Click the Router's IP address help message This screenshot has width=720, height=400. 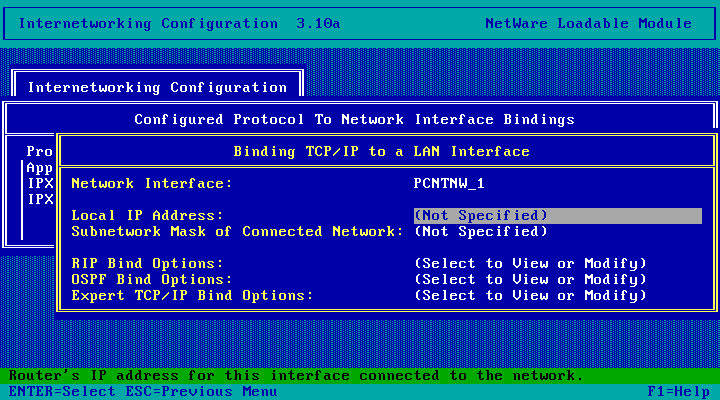tap(296, 376)
